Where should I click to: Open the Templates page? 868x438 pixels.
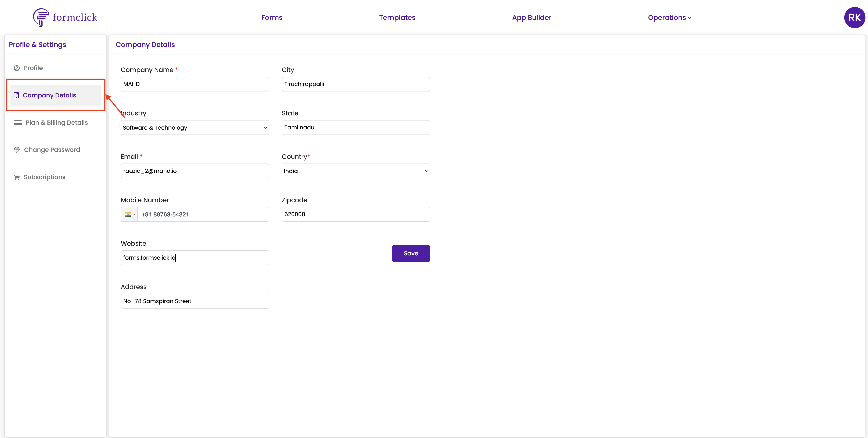pos(397,18)
